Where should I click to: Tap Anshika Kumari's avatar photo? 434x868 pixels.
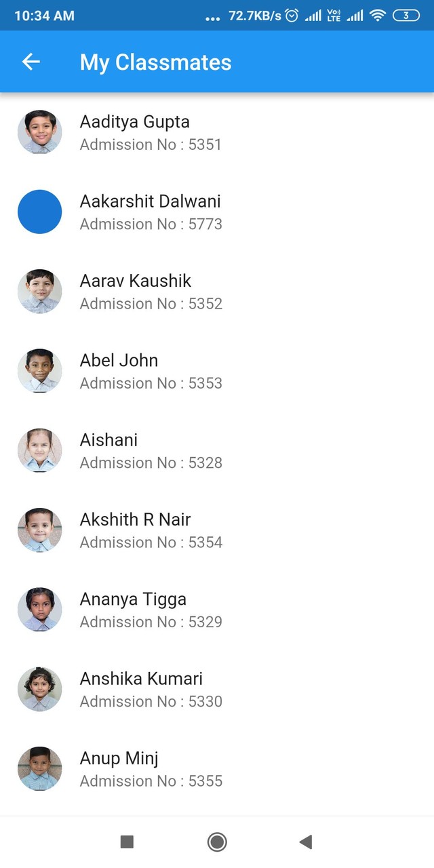click(x=40, y=689)
